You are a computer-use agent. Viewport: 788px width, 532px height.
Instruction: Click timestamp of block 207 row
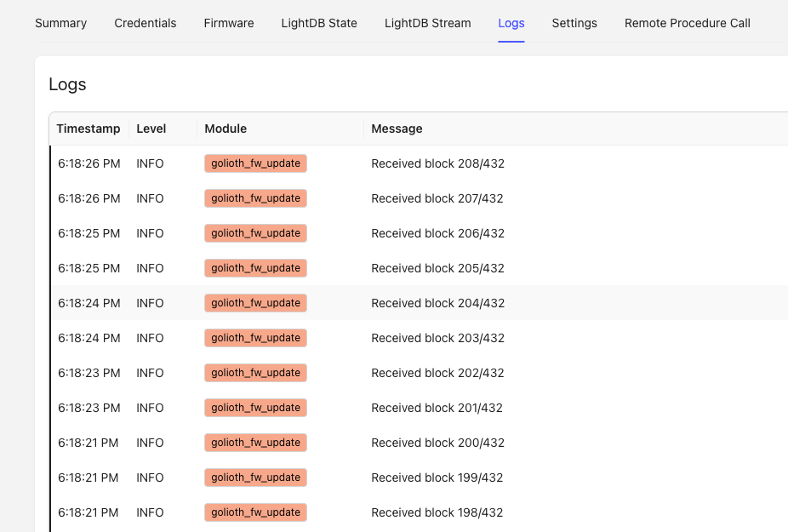click(89, 198)
